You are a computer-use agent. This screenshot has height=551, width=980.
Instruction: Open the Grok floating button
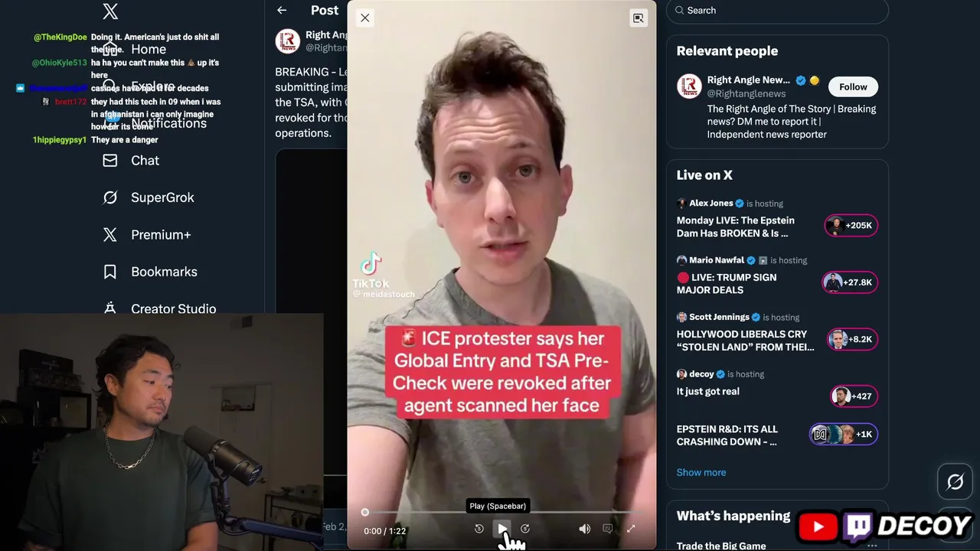coord(955,481)
